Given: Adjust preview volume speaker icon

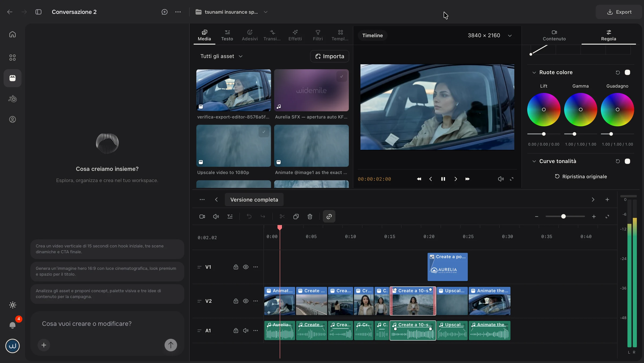Looking at the screenshot, I should [x=501, y=179].
